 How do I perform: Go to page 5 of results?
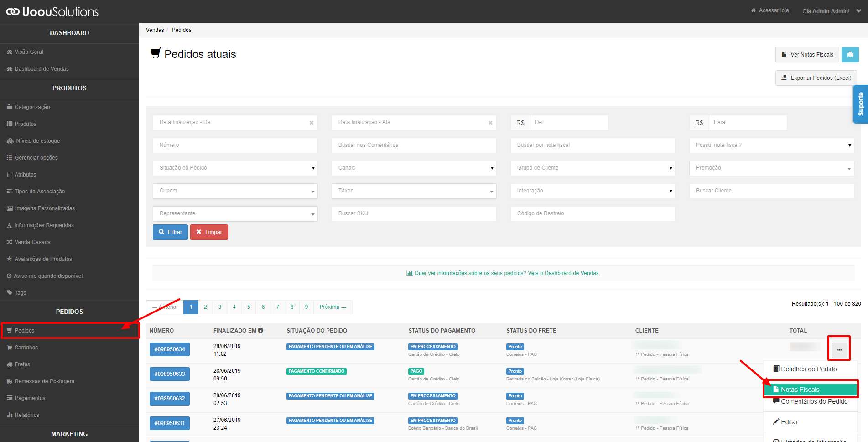click(249, 307)
